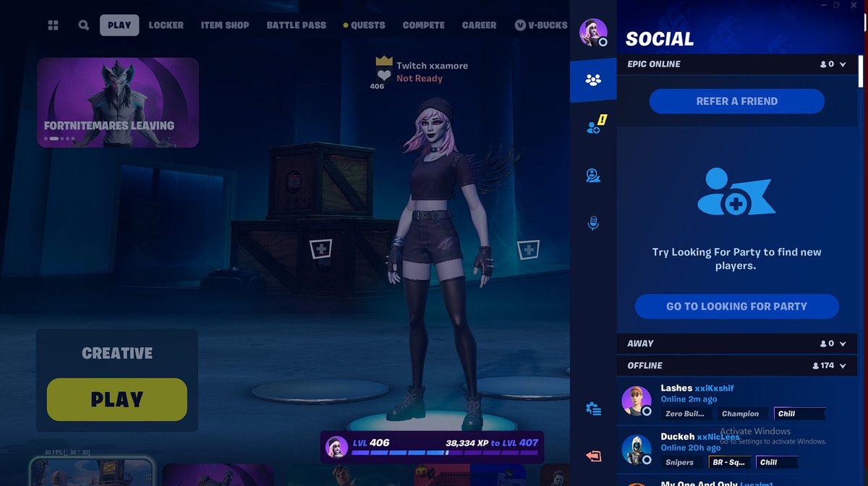The image size is (868, 486).
Task: Click left party invite plus slot
Action: (x=320, y=250)
